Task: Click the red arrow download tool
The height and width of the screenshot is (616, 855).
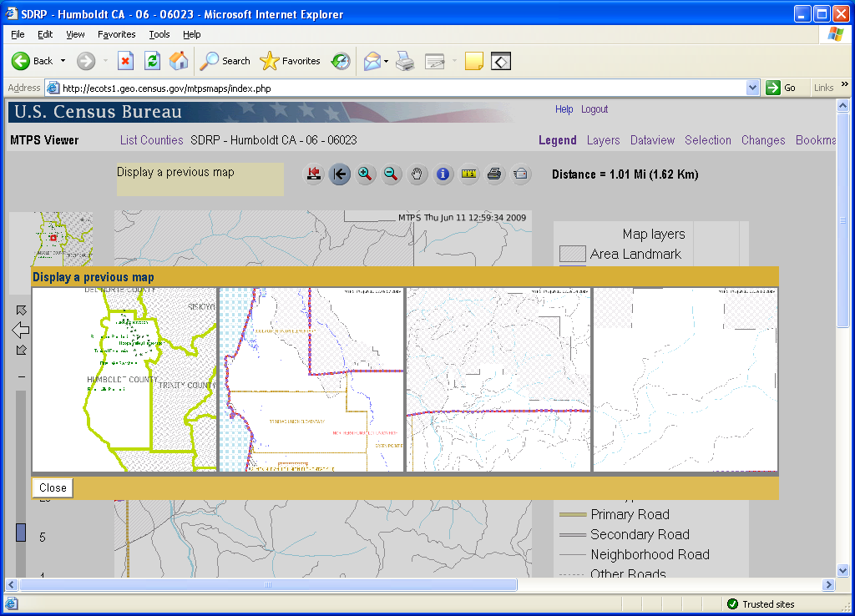Action: point(314,174)
